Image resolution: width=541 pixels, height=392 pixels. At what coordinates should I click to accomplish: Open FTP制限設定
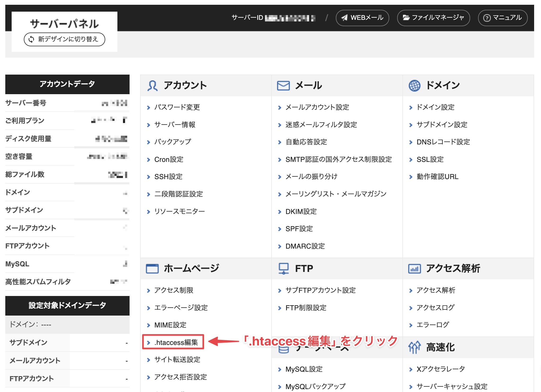click(306, 308)
